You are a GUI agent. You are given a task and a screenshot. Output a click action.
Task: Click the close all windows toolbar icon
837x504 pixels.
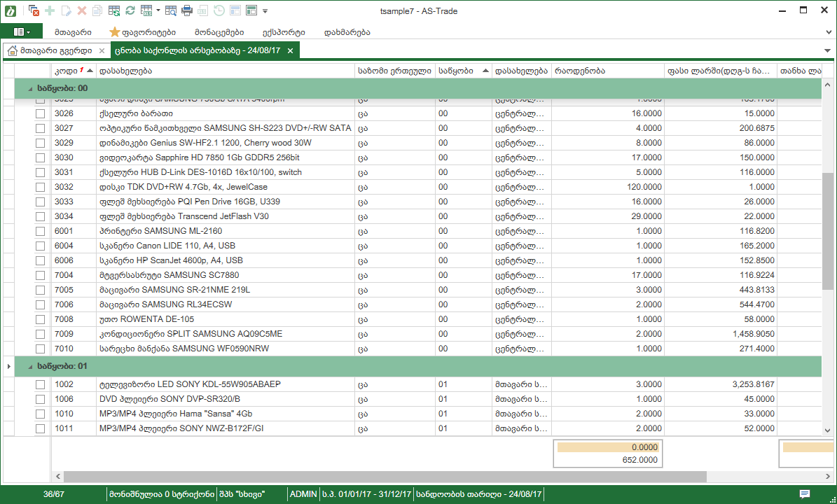tap(34, 10)
